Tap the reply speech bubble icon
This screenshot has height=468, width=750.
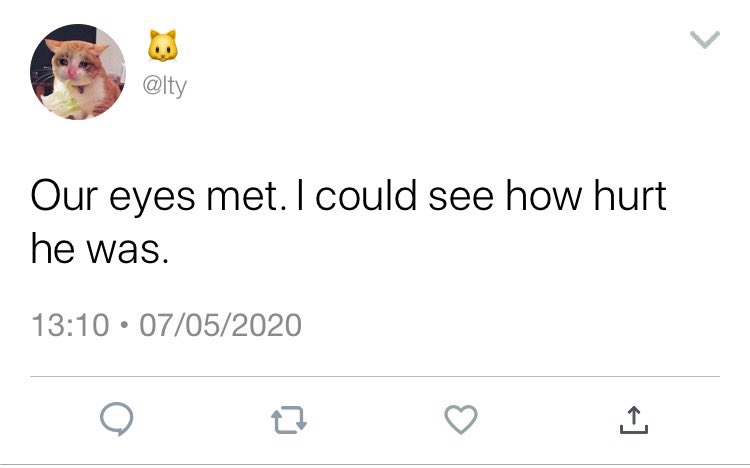point(117,419)
